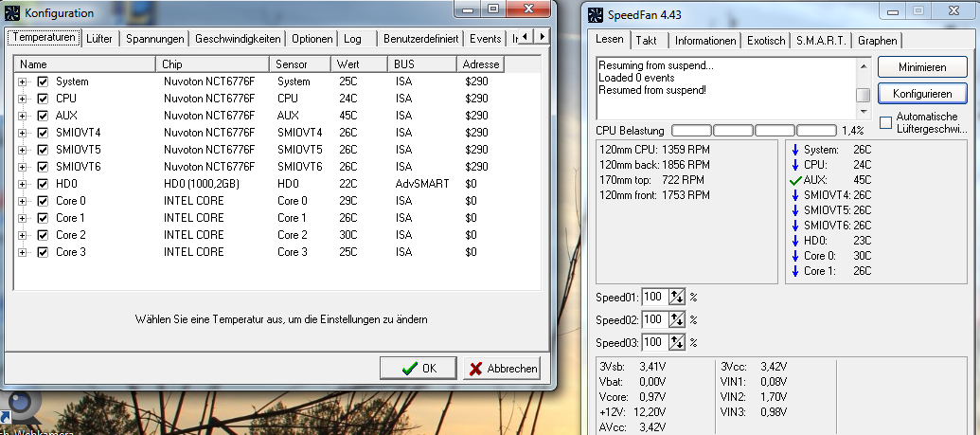Toggle the AUX sensor checkbox
The image size is (980, 435).
(x=44, y=116)
